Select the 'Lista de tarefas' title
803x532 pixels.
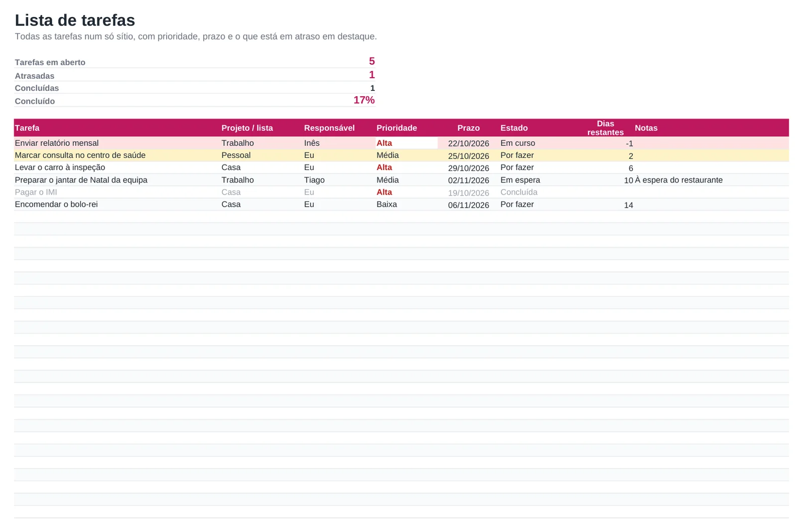(75, 20)
